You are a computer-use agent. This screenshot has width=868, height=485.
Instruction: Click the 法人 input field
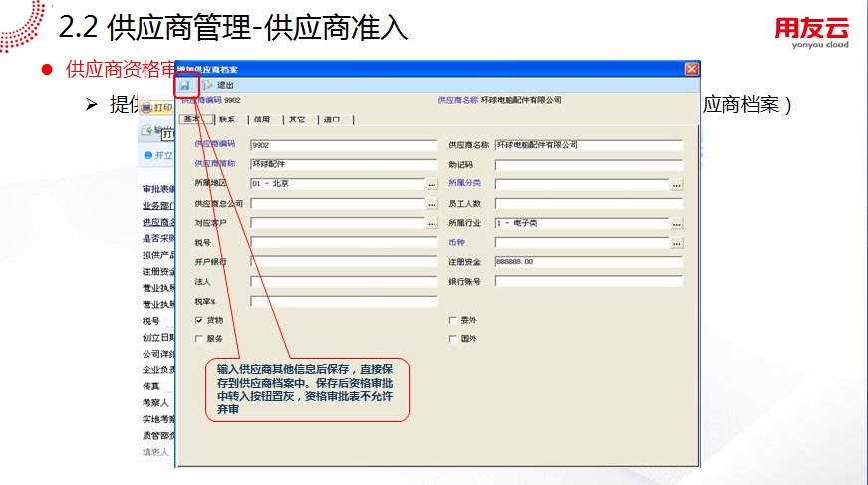tap(344, 282)
